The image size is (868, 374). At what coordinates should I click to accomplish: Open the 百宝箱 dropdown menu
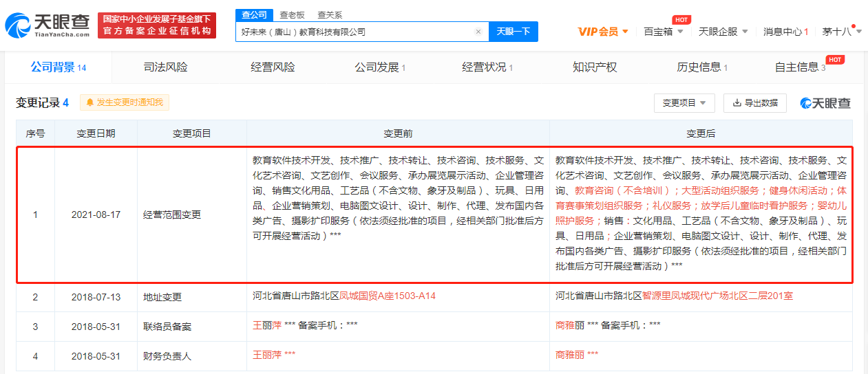click(x=663, y=32)
